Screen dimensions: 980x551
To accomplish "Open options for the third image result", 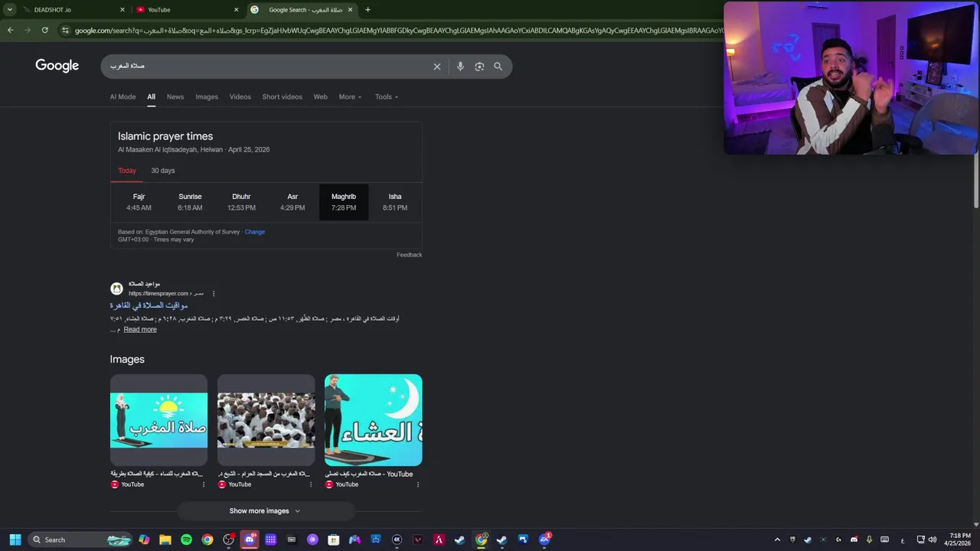I will [417, 484].
